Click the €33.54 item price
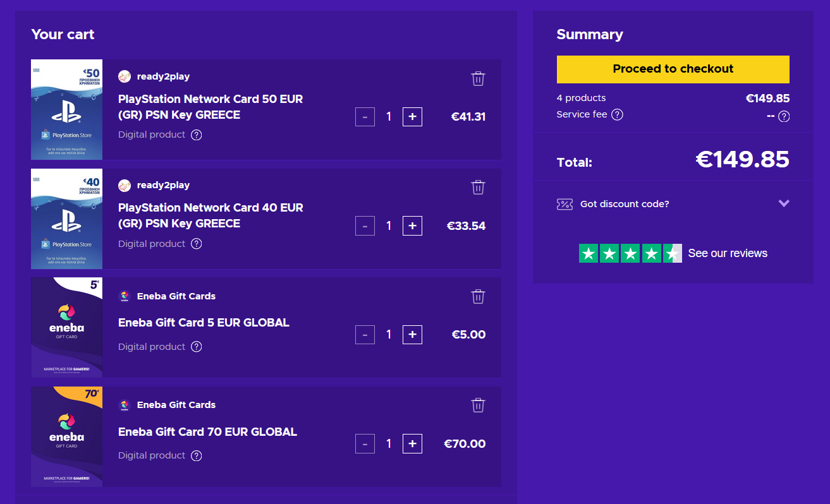 [x=466, y=226]
